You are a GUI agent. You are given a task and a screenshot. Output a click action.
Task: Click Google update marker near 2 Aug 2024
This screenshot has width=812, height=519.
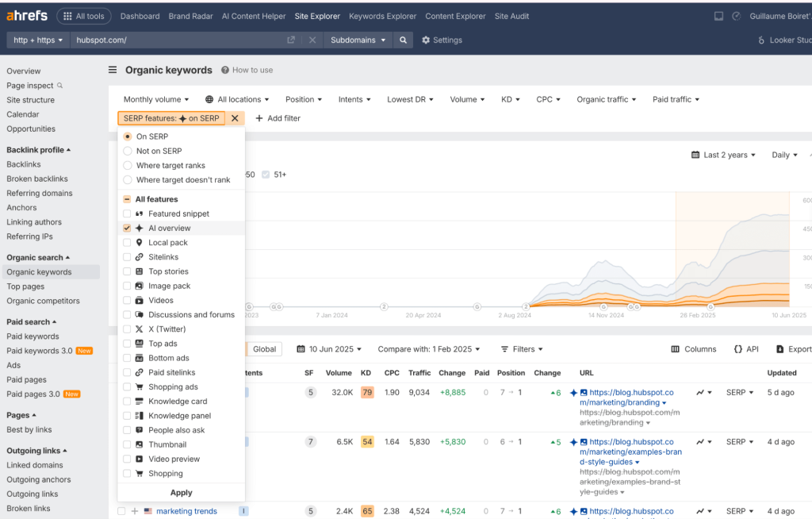(526, 307)
